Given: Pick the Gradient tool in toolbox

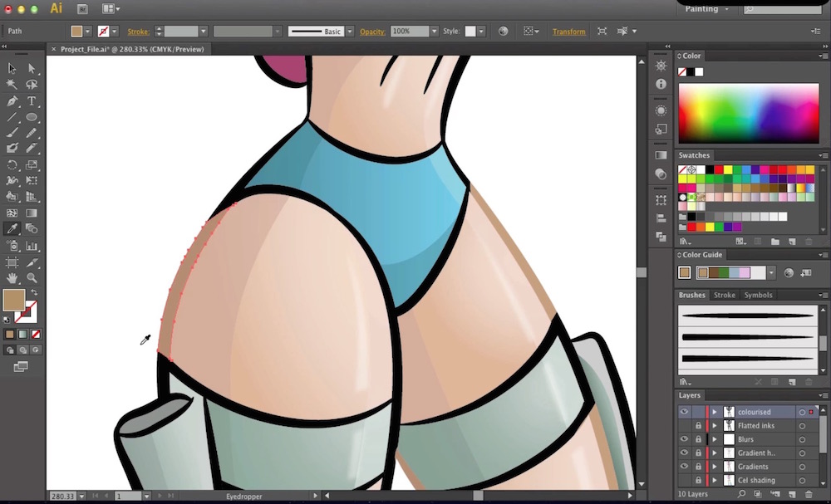Looking at the screenshot, I should pyautogui.click(x=32, y=213).
